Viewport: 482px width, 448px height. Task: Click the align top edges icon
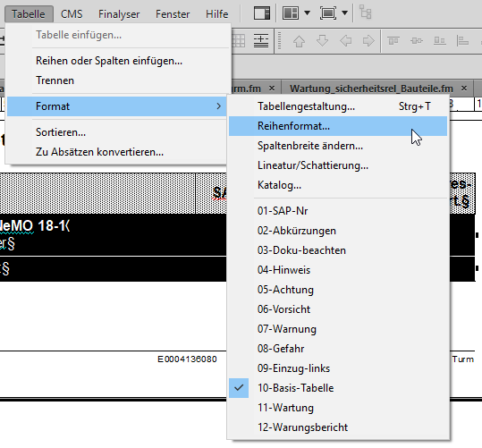[x=393, y=40]
